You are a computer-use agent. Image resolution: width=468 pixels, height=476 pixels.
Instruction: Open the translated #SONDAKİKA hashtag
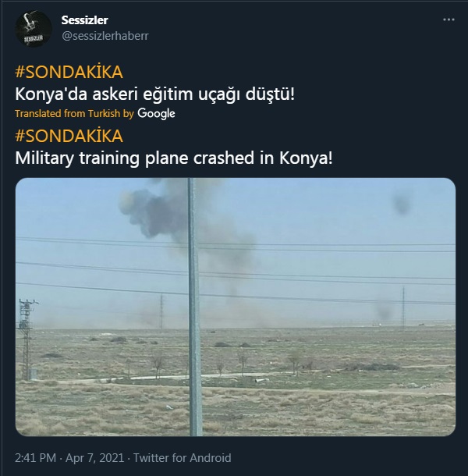point(69,136)
